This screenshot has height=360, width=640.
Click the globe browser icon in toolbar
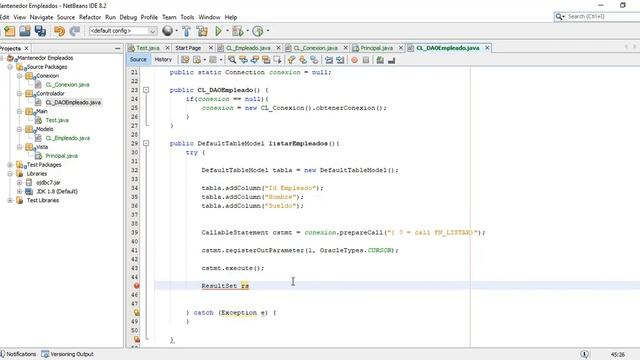tap(167, 31)
